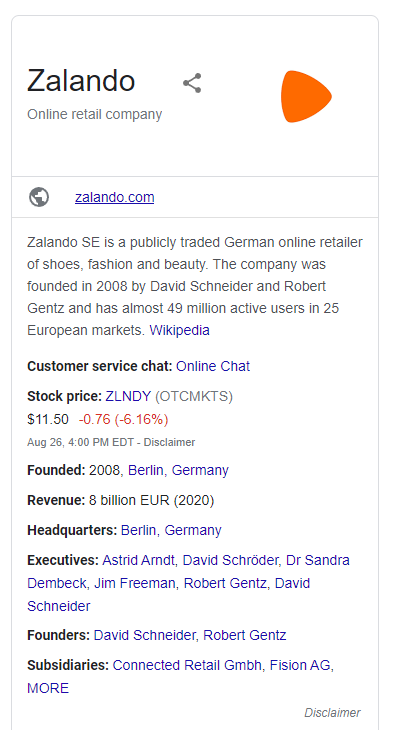The image size is (393, 730).
Task: Select executive David Schröder
Action: 230,560
